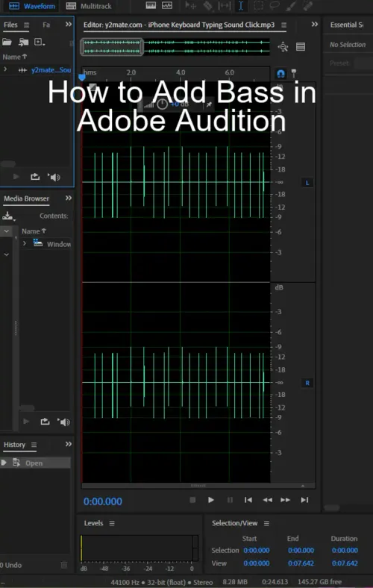Switch to the Multitrack editor view
This screenshot has width=373, height=588.
89,6
